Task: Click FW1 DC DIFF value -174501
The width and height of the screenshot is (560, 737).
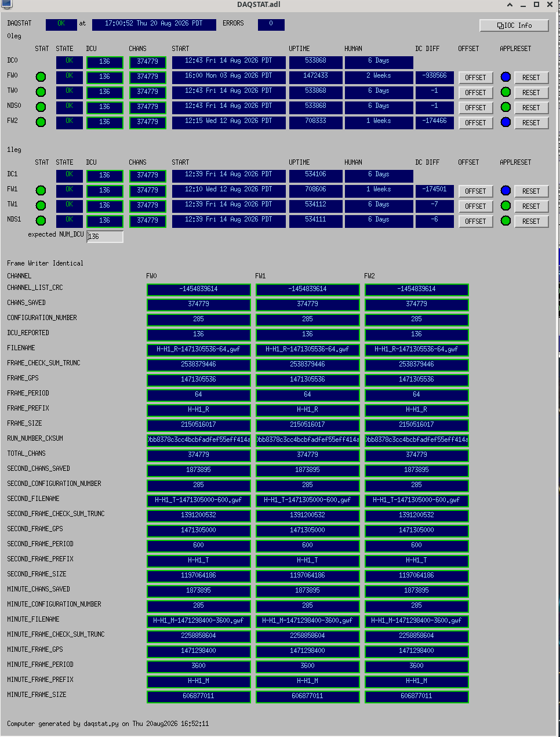Action: [435, 190]
